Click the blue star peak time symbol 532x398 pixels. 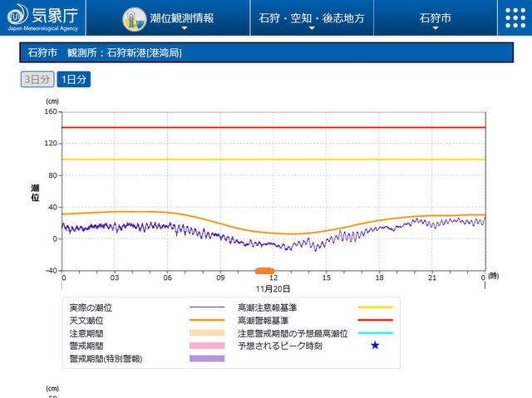[x=374, y=345]
